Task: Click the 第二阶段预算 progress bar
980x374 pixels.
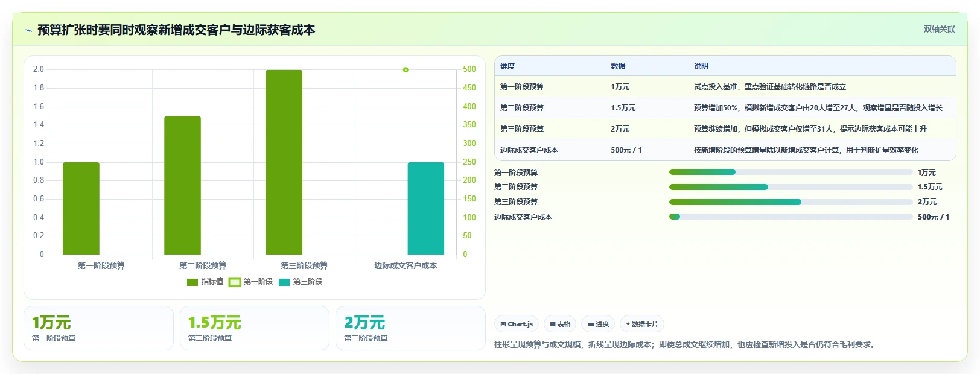Action: point(791,187)
